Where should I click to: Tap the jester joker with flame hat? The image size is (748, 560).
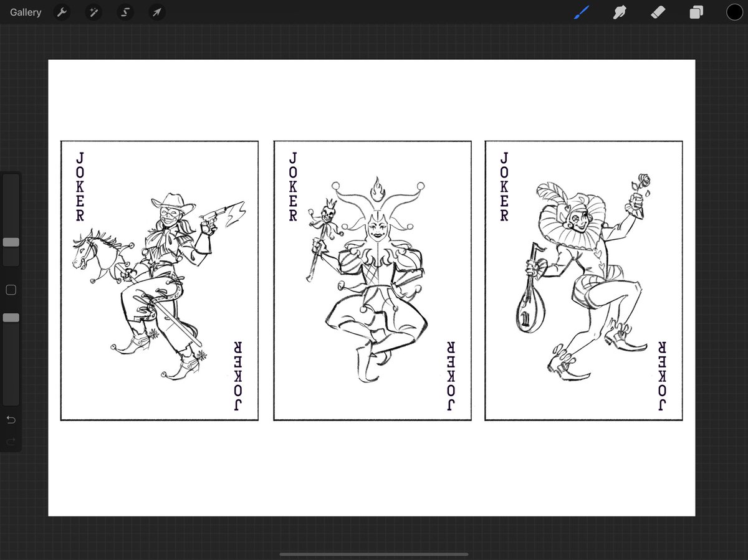(x=372, y=281)
